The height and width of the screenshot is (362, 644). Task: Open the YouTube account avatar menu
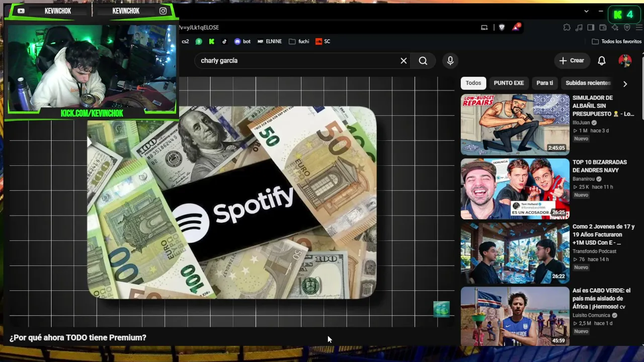click(x=625, y=61)
